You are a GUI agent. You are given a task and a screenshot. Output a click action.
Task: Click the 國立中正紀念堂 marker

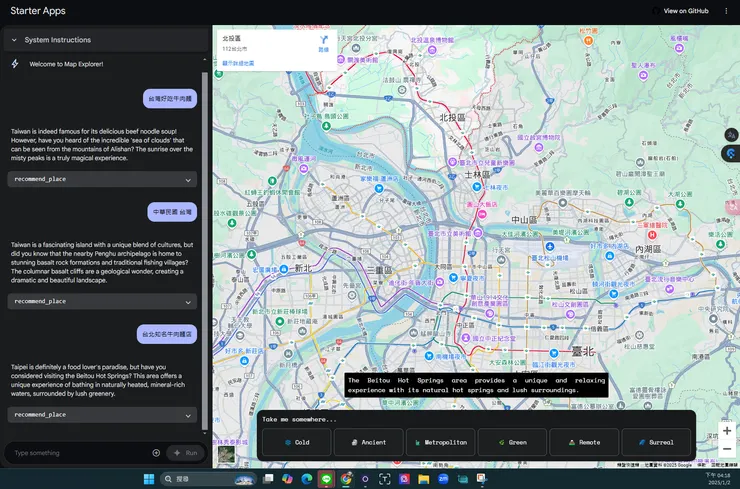pyautogui.click(x=466, y=338)
